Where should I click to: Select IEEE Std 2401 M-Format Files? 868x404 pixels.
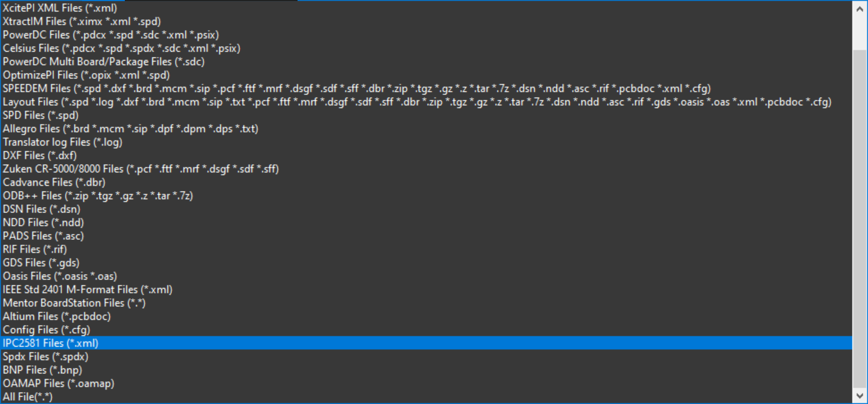[x=87, y=290]
